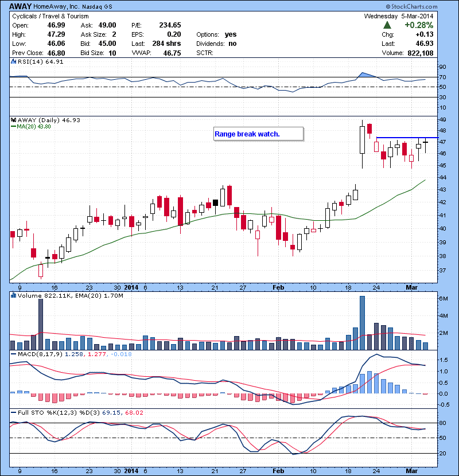Click the Chg value +0.13
The height and width of the screenshot is (476, 459).
click(x=425, y=34)
